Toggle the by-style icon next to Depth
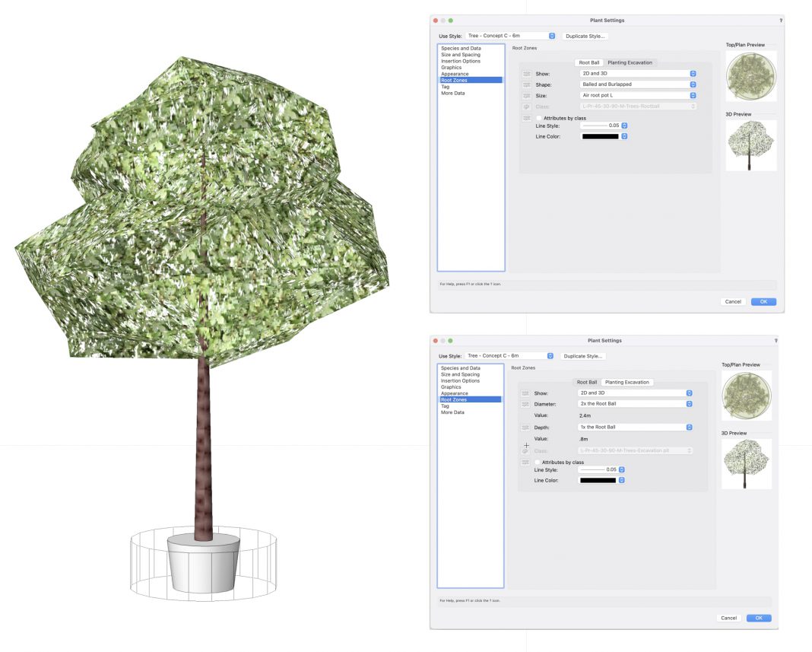The image size is (812, 652). (x=525, y=428)
